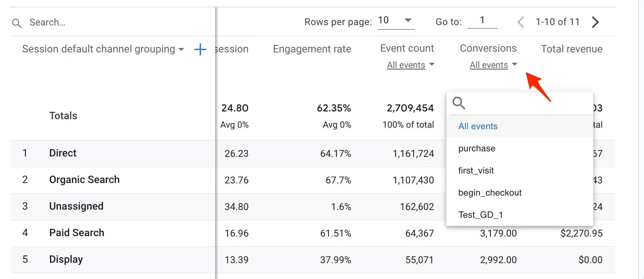Click the Paid Search row label
Viewport: 644px width, 279px height.
coord(77,233)
